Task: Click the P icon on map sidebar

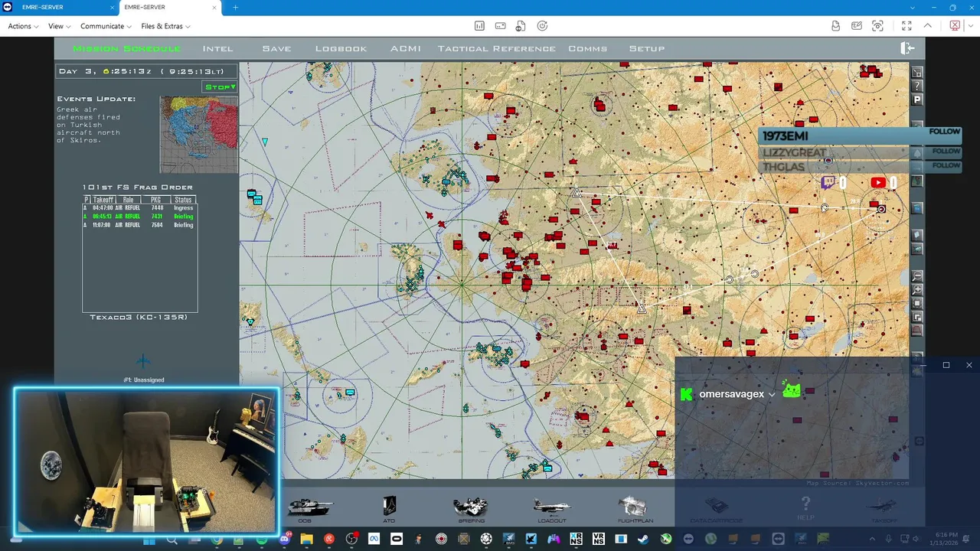Action: coord(917,99)
